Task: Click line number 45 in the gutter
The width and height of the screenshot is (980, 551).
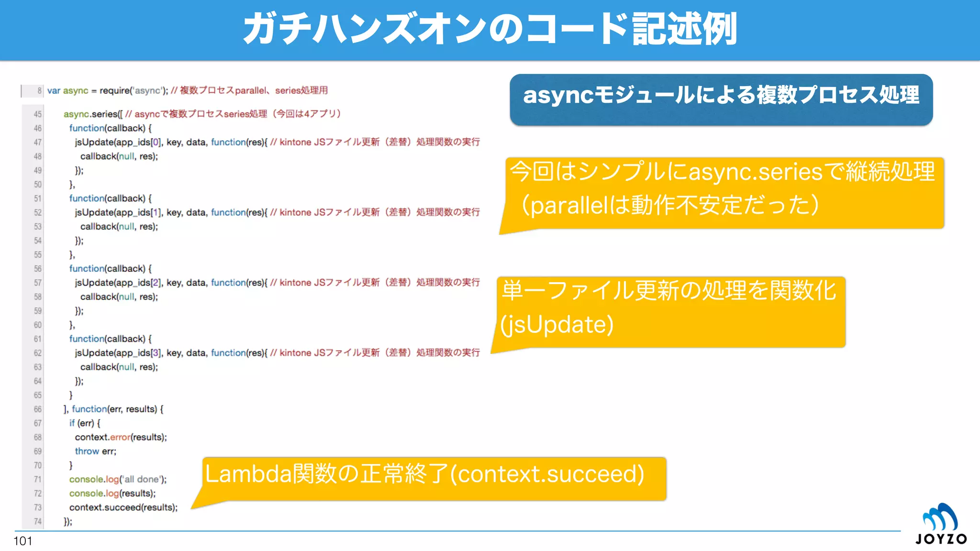Action: click(x=38, y=114)
